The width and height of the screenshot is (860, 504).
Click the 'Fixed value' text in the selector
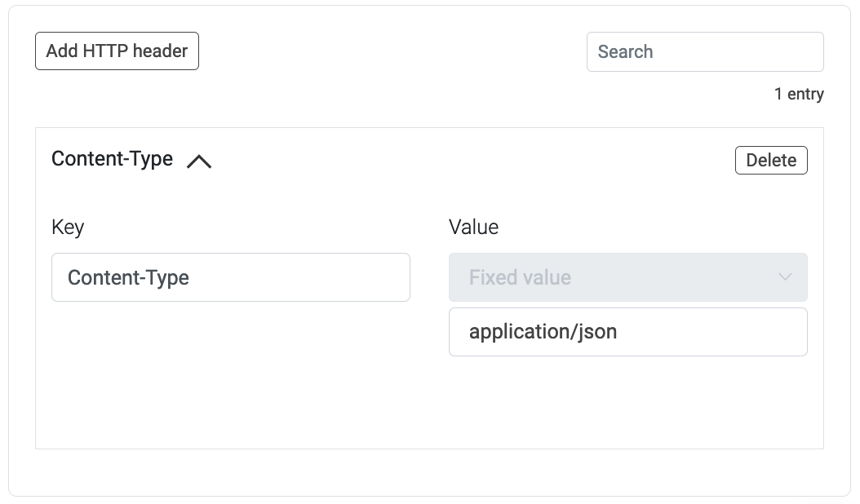[520, 277]
